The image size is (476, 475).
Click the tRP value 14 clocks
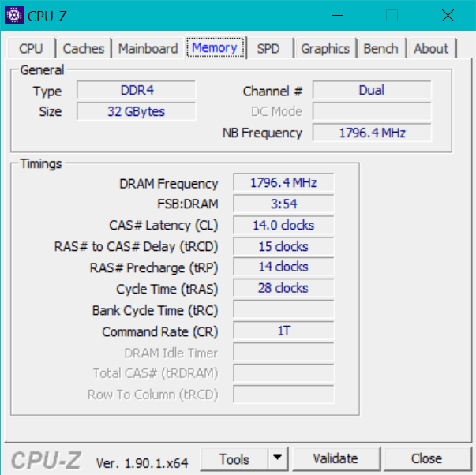point(283,267)
